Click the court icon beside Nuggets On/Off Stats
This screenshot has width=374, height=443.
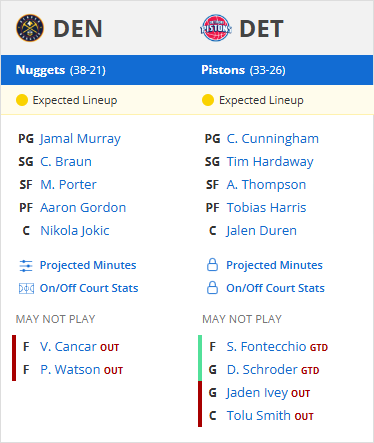(x=26, y=288)
